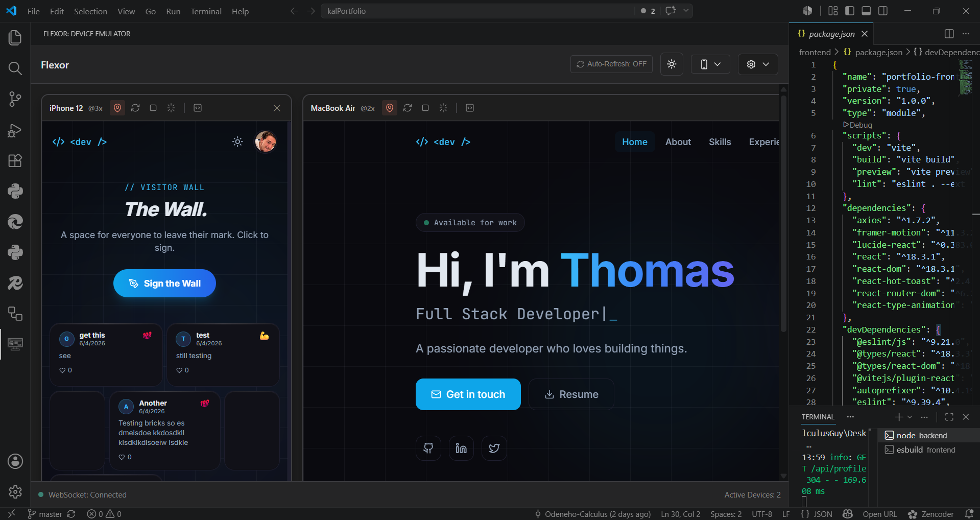Screen dimensions: 980x520
Task: Toggle theme sun icon in iPhone preview
Action: pyautogui.click(x=237, y=141)
